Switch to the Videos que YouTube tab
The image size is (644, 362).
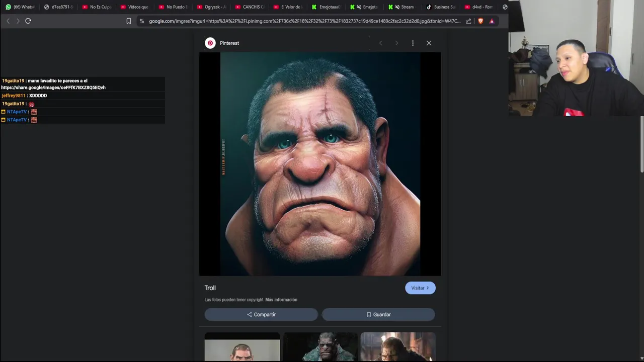click(135, 7)
